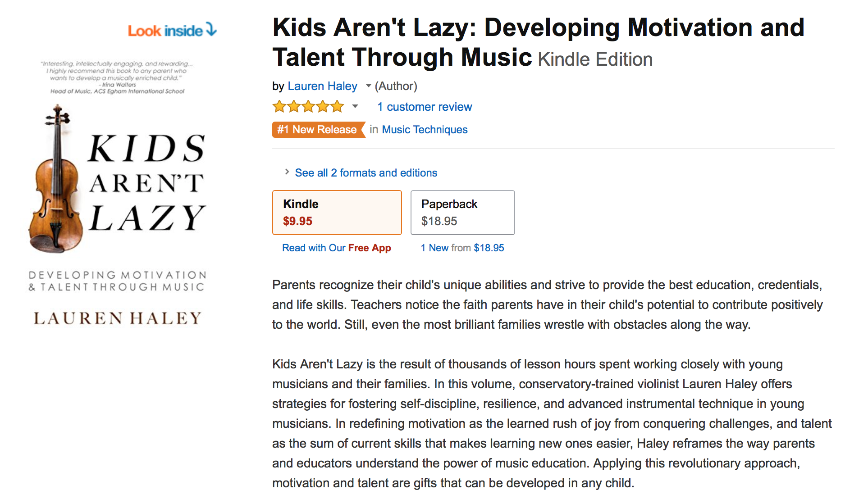Open the Lauren Haley author link
868x490 pixels.
point(322,86)
